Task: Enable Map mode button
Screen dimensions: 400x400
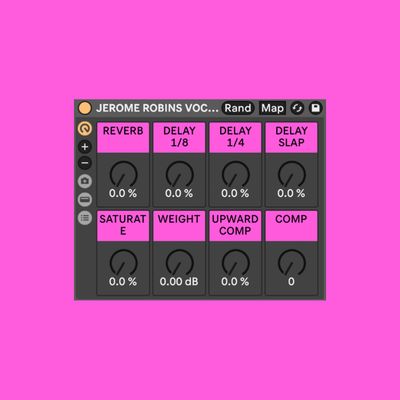Action: tap(272, 108)
